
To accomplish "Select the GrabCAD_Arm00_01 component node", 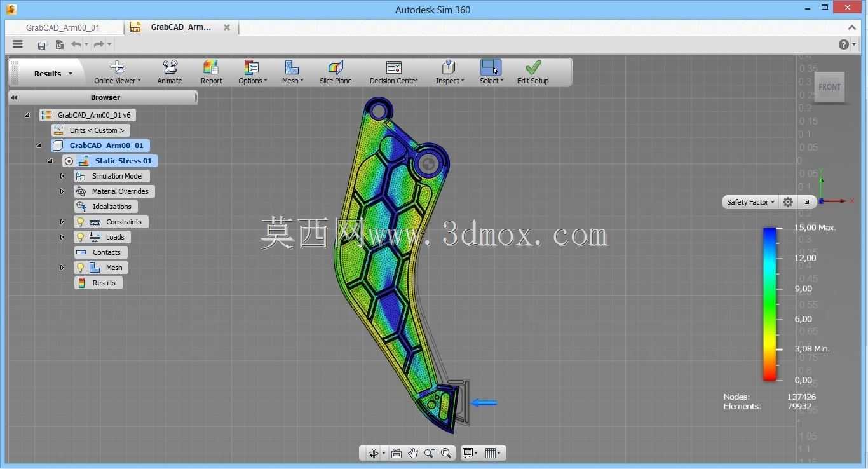I will pyautogui.click(x=100, y=146).
